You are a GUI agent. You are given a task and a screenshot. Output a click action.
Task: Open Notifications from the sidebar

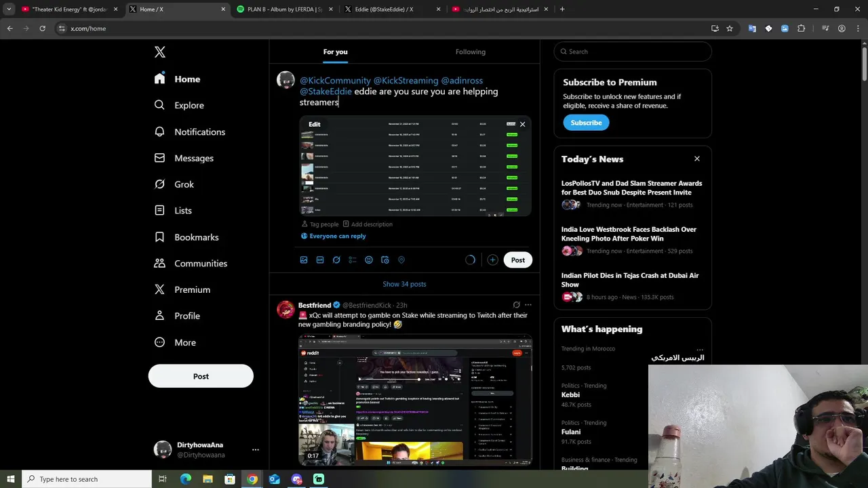coord(190,131)
